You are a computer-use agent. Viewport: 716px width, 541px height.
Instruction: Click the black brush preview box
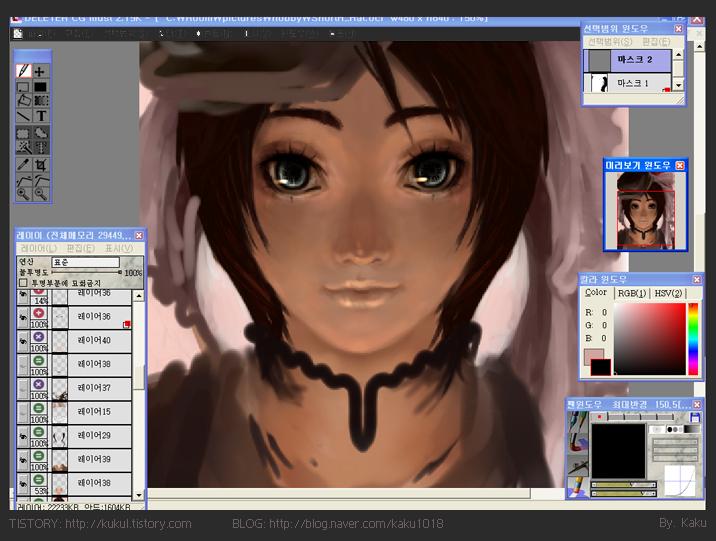(618, 451)
